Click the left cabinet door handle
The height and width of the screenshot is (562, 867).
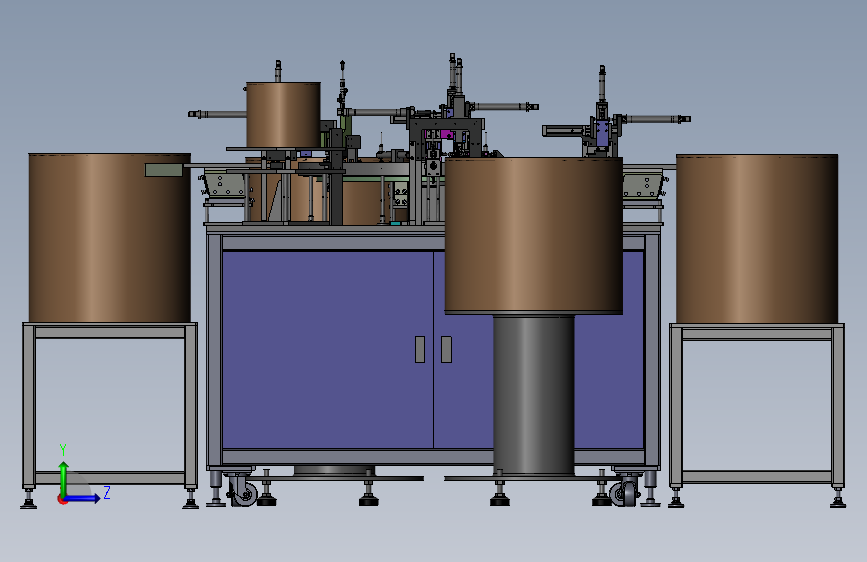click(420, 350)
